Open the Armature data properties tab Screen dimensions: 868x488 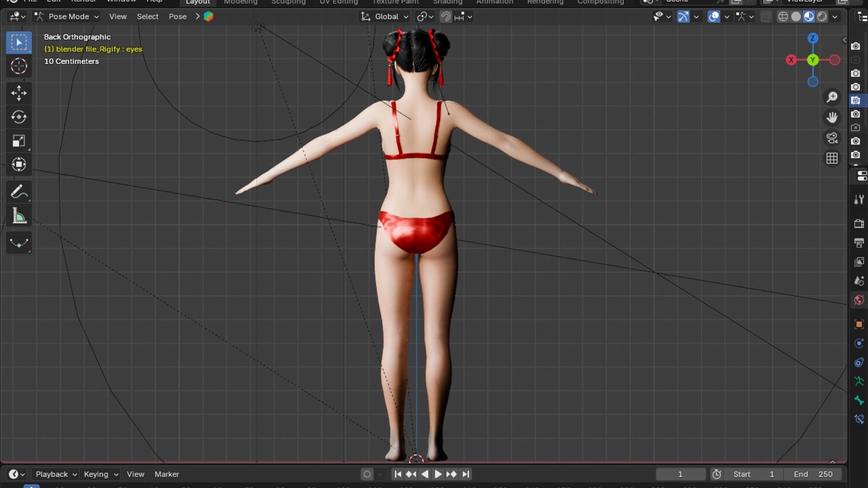[x=859, y=382]
